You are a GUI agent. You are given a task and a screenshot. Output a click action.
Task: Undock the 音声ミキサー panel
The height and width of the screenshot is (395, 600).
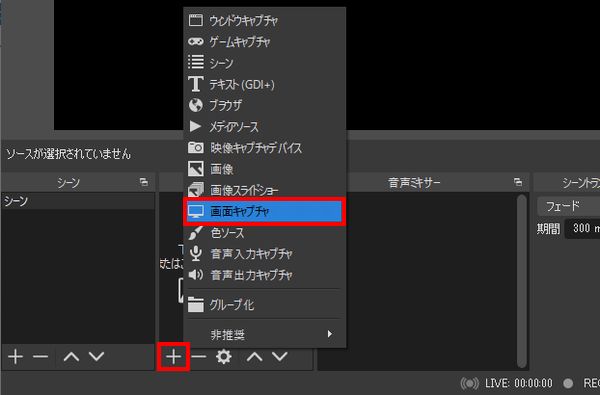point(518,182)
